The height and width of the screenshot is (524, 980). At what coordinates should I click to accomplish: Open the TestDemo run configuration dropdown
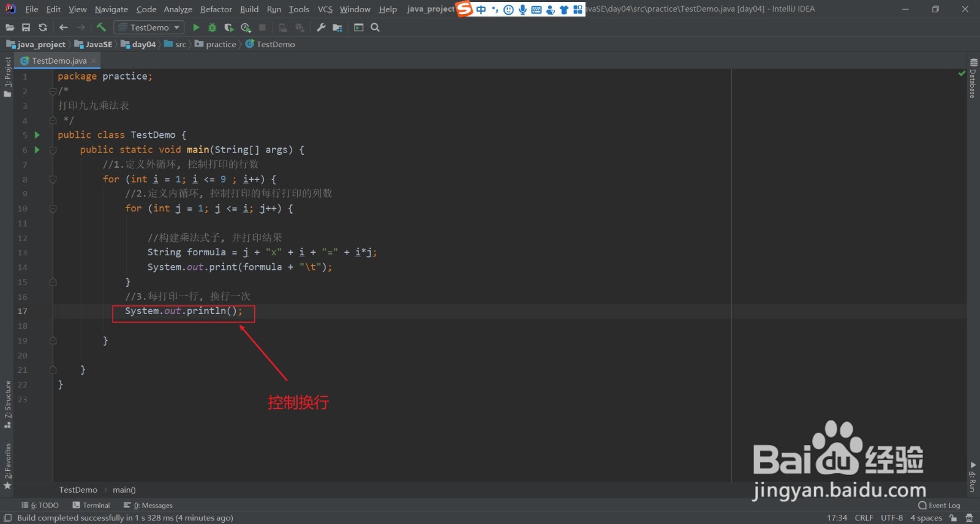point(149,28)
